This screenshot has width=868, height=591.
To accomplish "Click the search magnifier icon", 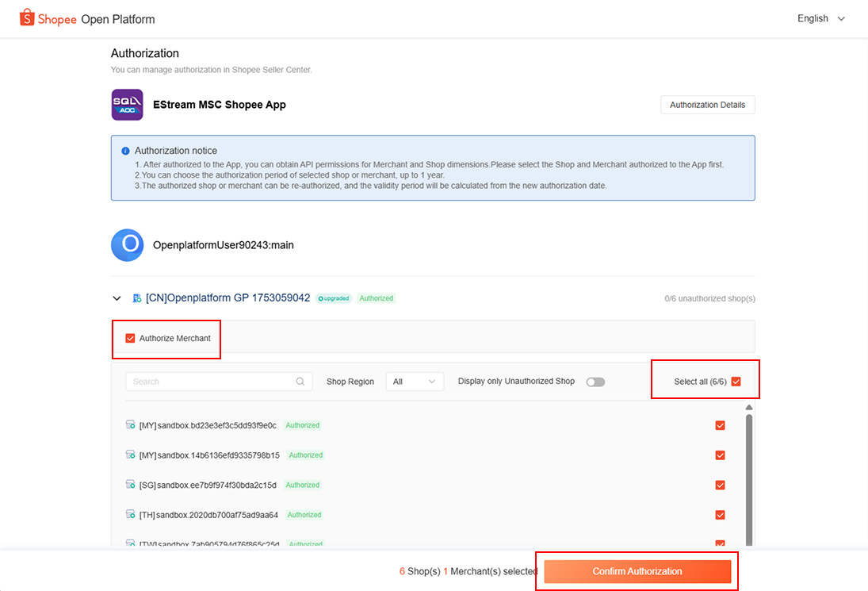I will pos(300,382).
